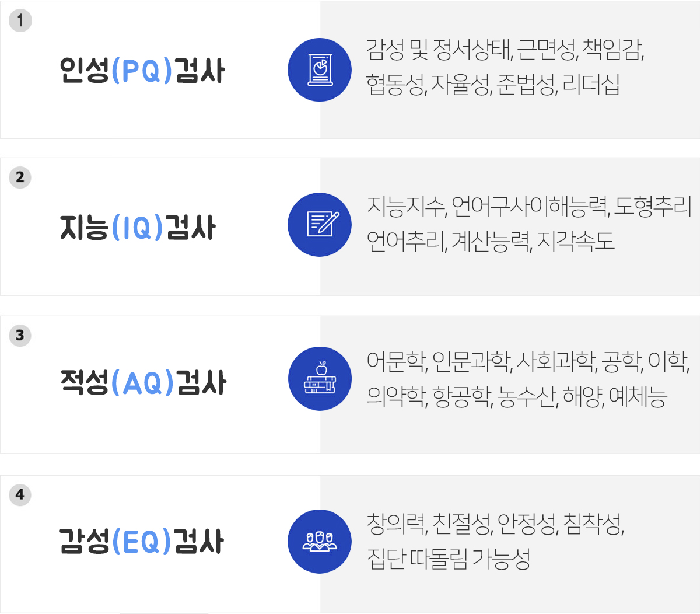Image resolution: width=700 pixels, height=614 pixels.
Task: Click the text starting with 지능지수, 언어구사이해능력
Action: tap(529, 206)
